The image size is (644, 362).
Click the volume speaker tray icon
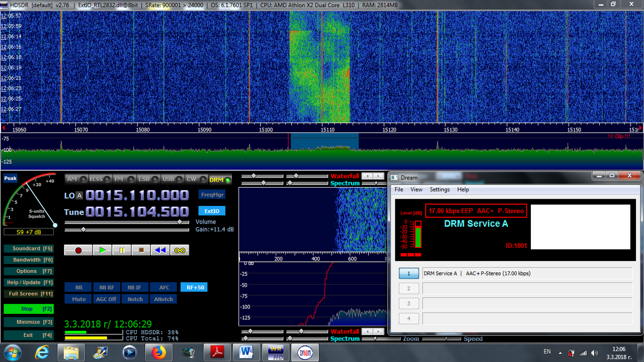[x=595, y=353]
